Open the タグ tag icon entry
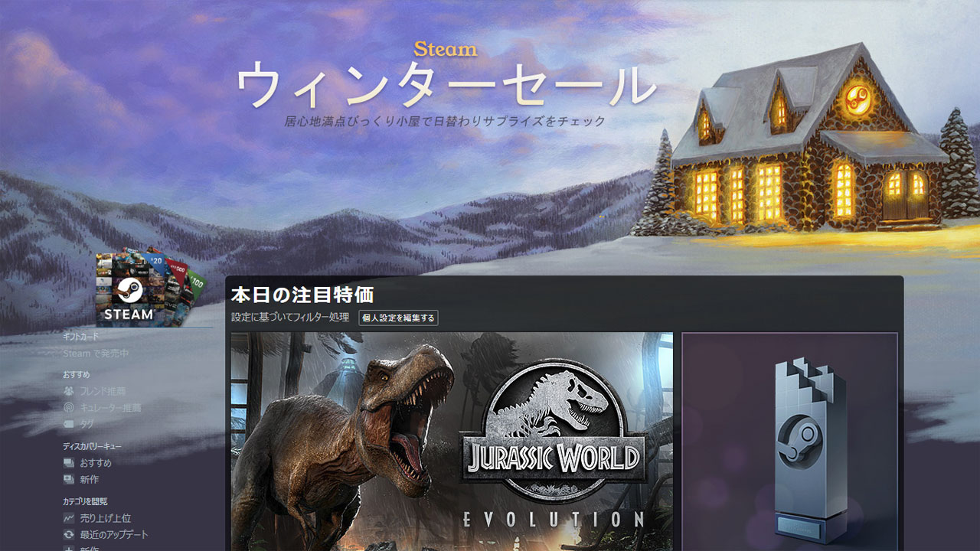980x551 pixels. pos(69,423)
